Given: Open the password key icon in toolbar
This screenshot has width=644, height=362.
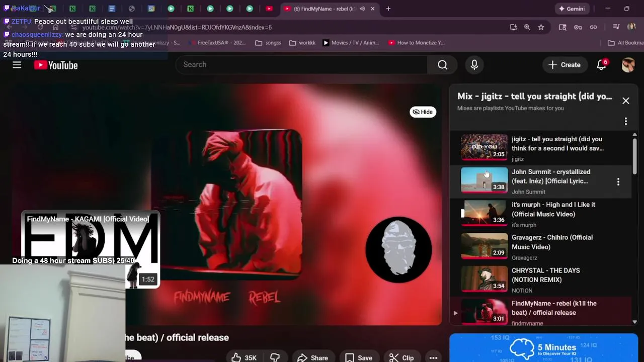Looking at the screenshot, I should (578, 27).
